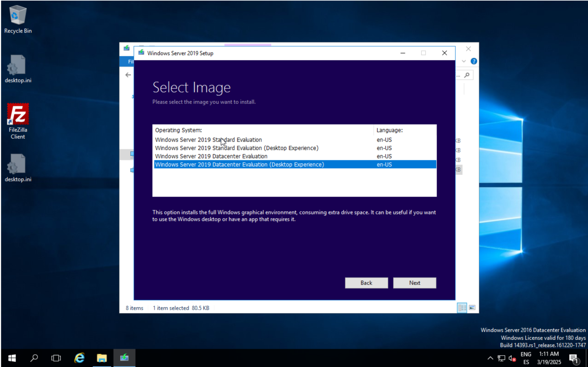Switch to Explorer details view
This screenshot has height=367, width=588.
pyautogui.click(x=462, y=308)
